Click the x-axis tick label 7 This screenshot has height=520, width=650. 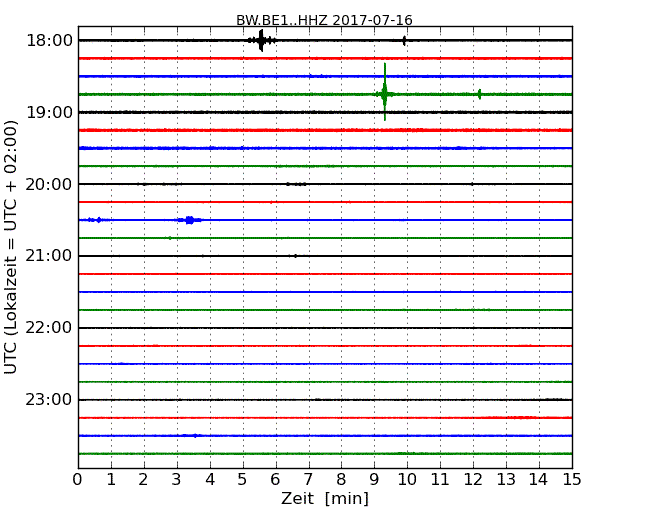pyautogui.click(x=308, y=479)
